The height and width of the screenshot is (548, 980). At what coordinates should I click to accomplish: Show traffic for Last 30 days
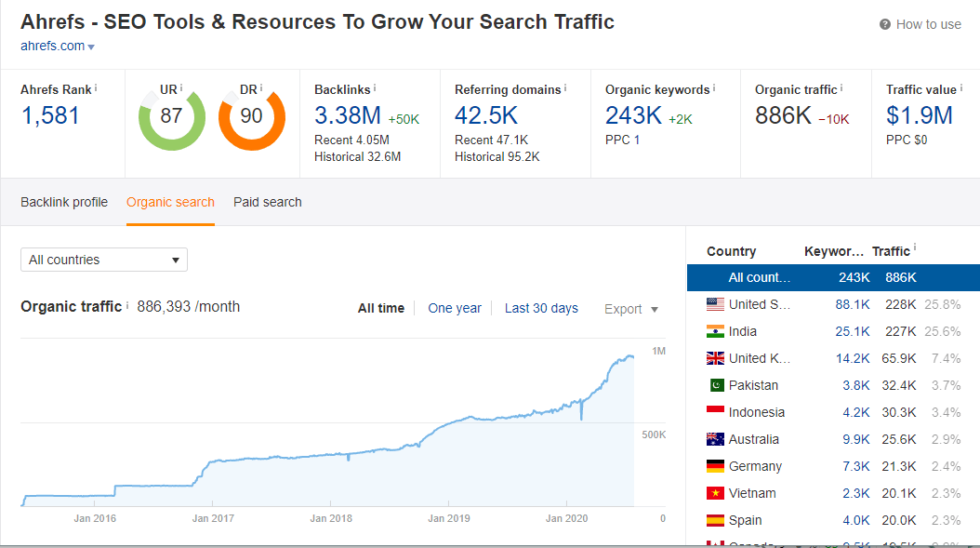click(541, 308)
